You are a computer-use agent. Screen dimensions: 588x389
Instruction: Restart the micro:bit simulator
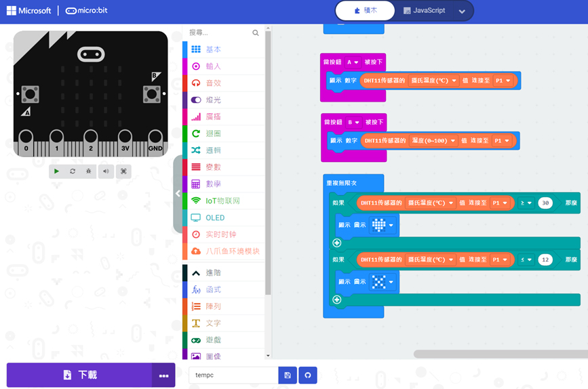[73, 171]
